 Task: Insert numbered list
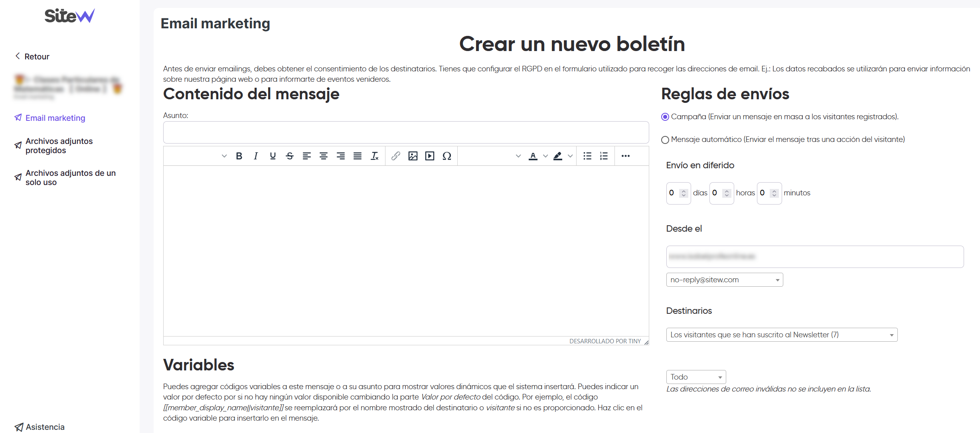(x=604, y=156)
